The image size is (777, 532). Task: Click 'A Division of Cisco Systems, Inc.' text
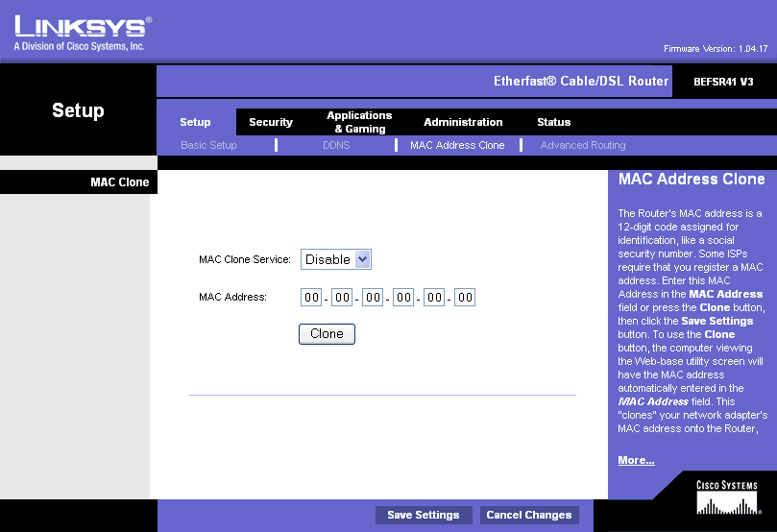pyautogui.click(x=79, y=46)
